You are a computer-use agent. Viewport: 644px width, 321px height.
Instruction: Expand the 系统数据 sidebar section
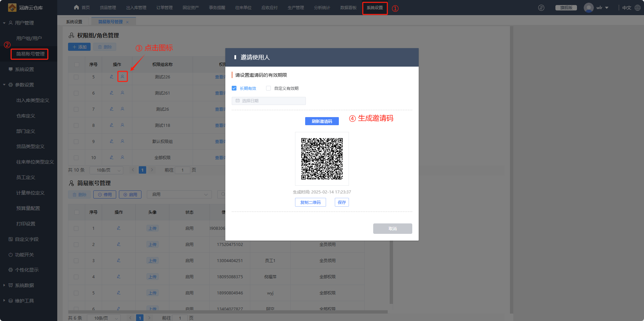4,285
